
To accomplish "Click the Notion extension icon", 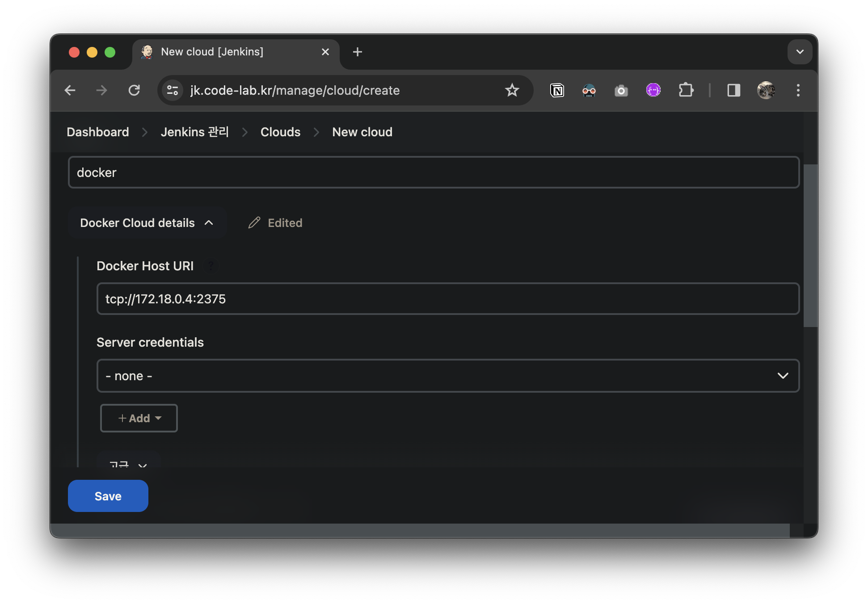I will (557, 90).
